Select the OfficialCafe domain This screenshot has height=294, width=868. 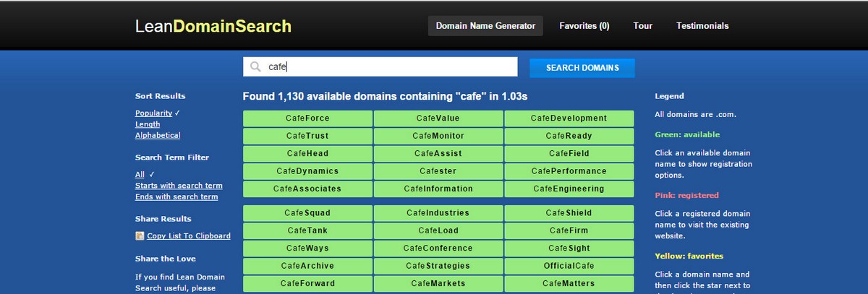coord(569,266)
